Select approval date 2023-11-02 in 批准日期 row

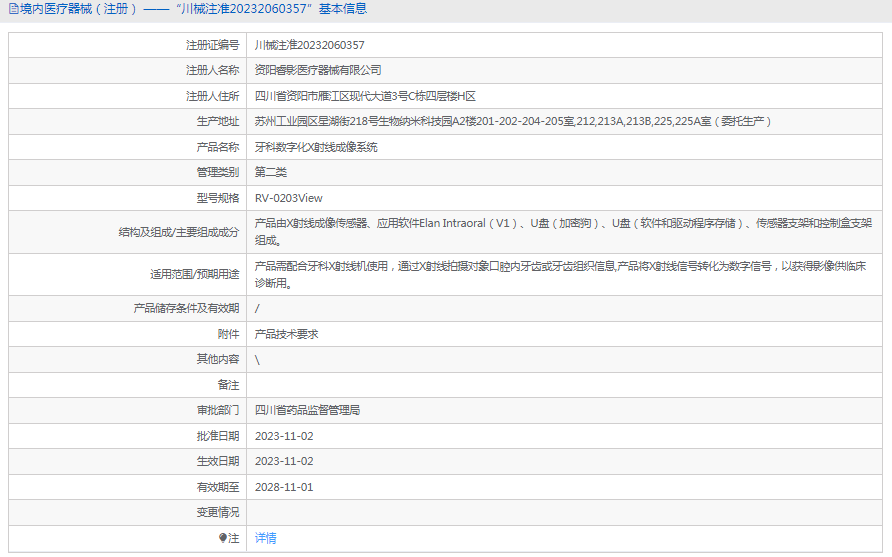pyautogui.click(x=284, y=436)
